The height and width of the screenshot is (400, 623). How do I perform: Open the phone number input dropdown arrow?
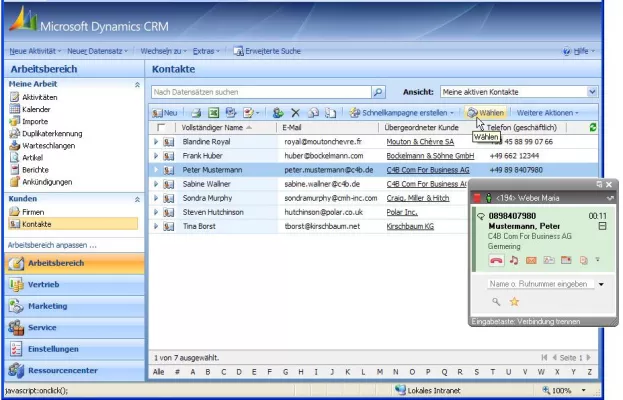tap(601, 284)
